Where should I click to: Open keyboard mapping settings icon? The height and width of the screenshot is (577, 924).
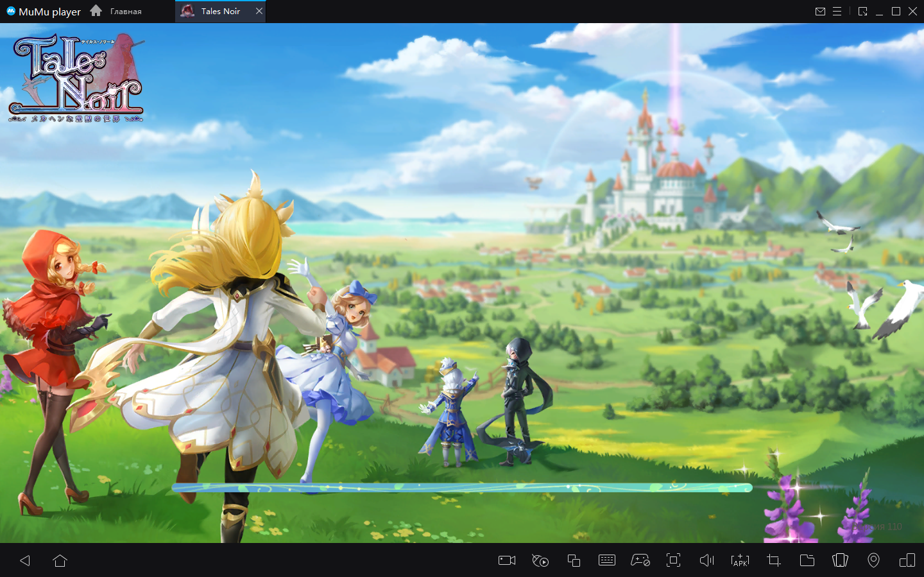607,560
